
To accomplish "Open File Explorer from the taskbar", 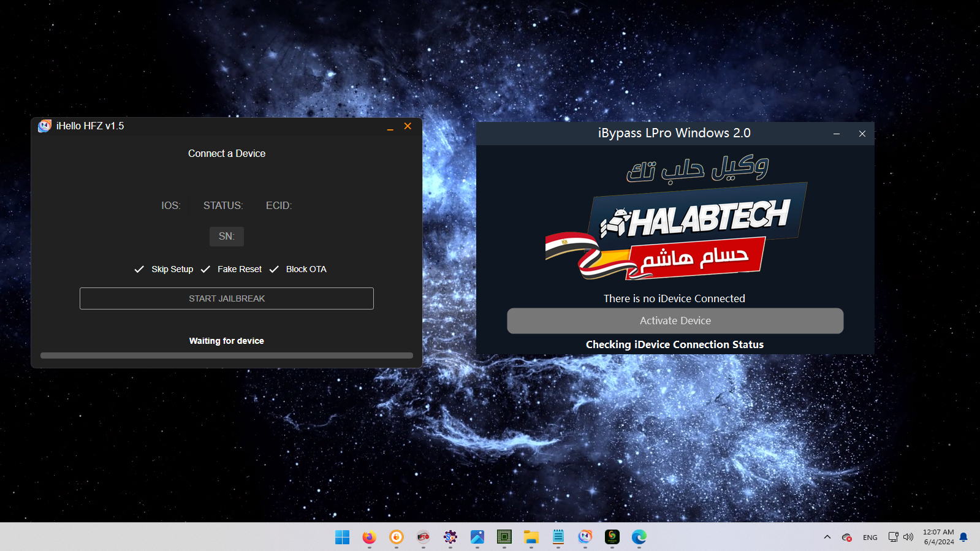I will coord(531,537).
